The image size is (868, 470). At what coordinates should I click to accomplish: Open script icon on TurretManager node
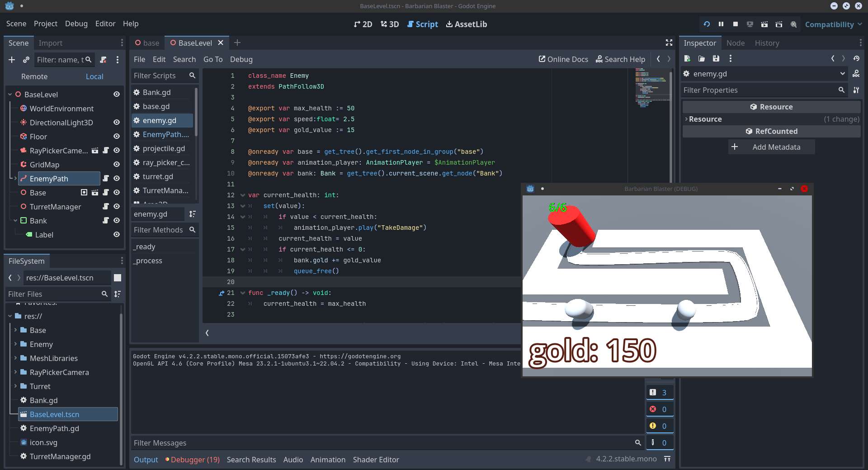point(106,207)
